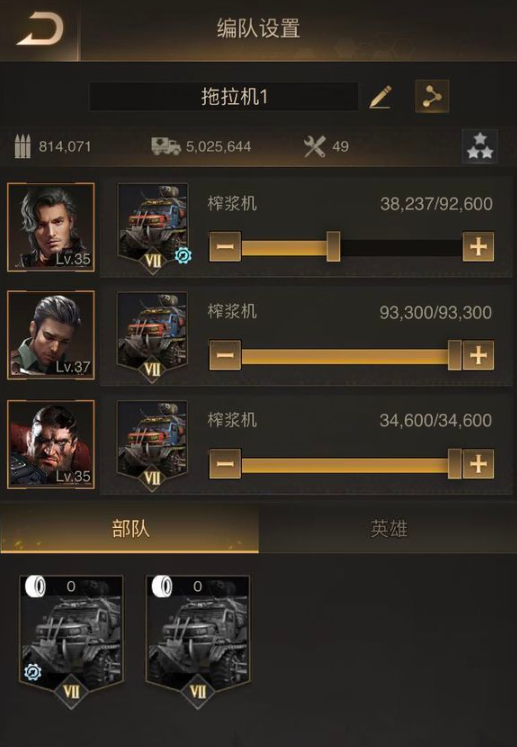Decrease first 榨浆机 troop count

[225, 247]
